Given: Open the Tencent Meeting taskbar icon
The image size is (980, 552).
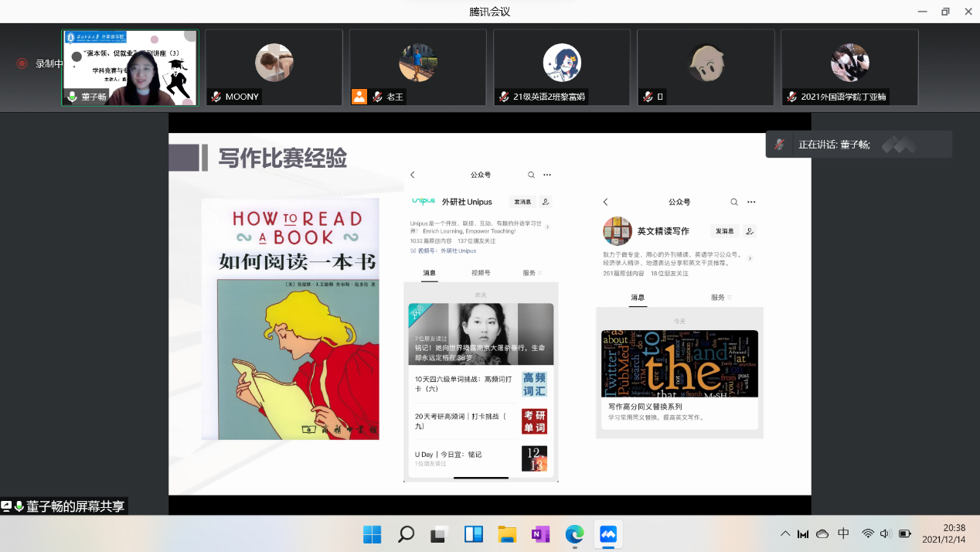Looking at the screenshot, I should click(608, 534).
